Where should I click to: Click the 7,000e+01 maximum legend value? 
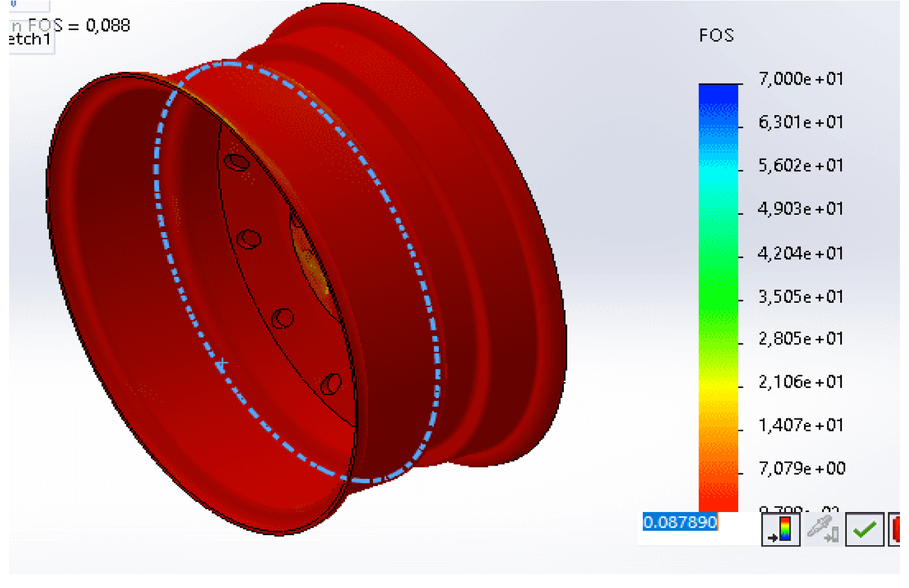pos(800,79)
